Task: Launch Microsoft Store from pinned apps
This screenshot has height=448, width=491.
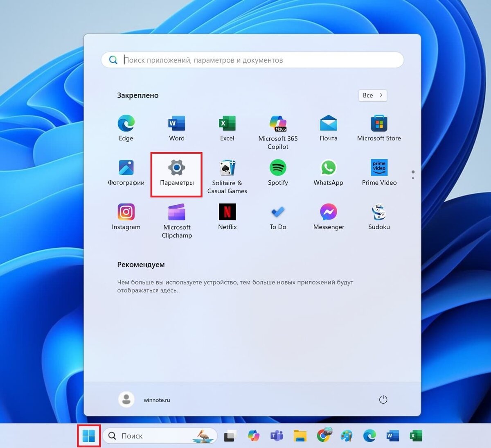Action: (379, 128)
